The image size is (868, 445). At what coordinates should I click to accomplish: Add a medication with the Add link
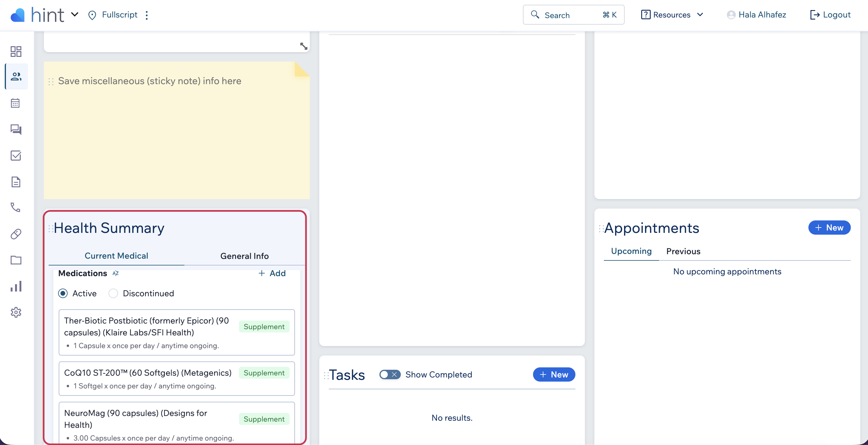(272, 273)
